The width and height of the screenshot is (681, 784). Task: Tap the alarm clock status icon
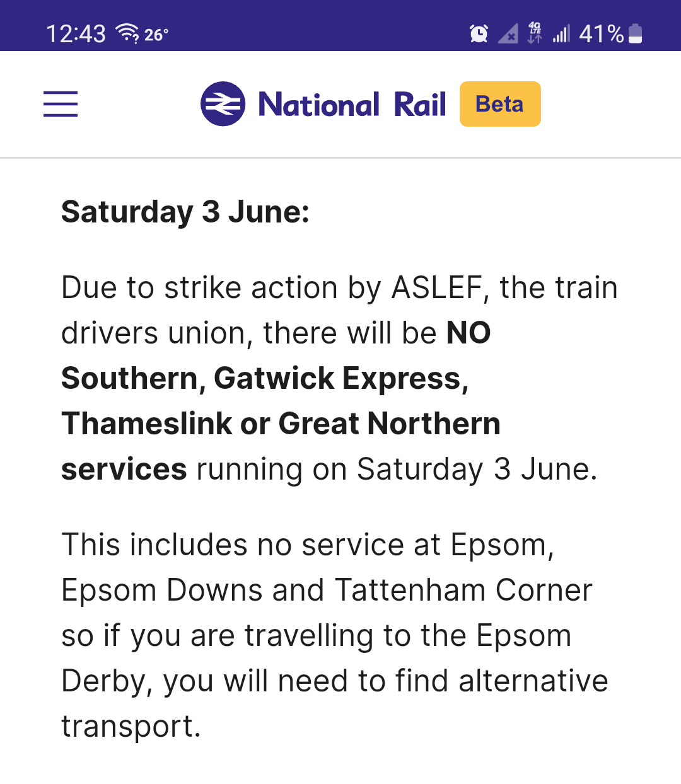(479, 33)
